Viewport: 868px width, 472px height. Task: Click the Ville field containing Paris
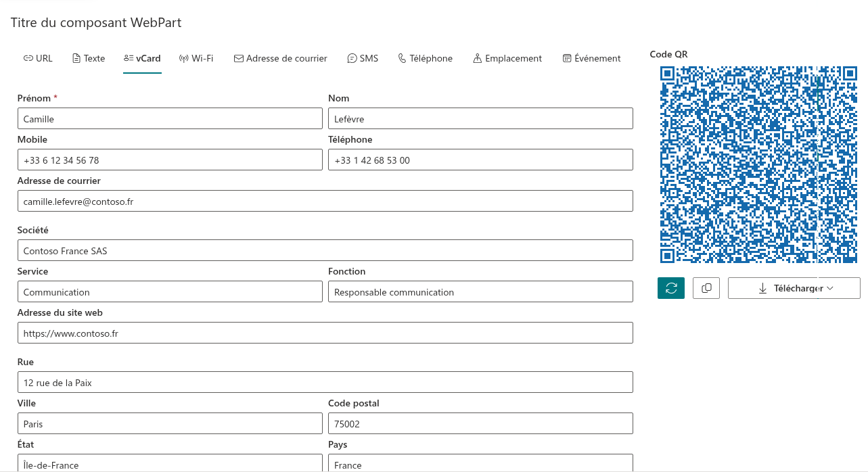(170, 423)
